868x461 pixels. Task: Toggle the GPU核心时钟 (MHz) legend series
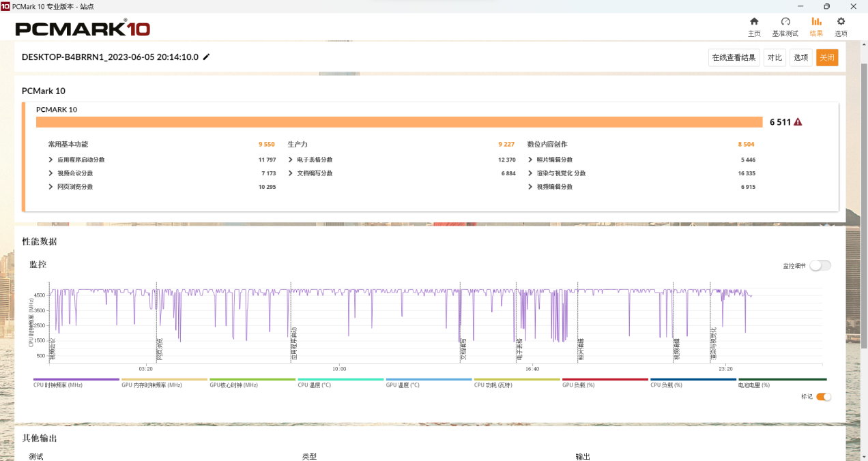point(252,383)
